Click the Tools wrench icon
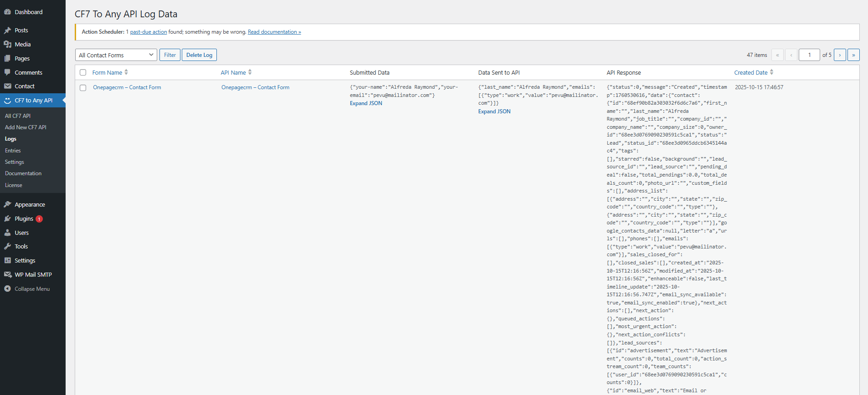Image resolution: width=868 pixels, height=395 pixels. coord(7,247)
